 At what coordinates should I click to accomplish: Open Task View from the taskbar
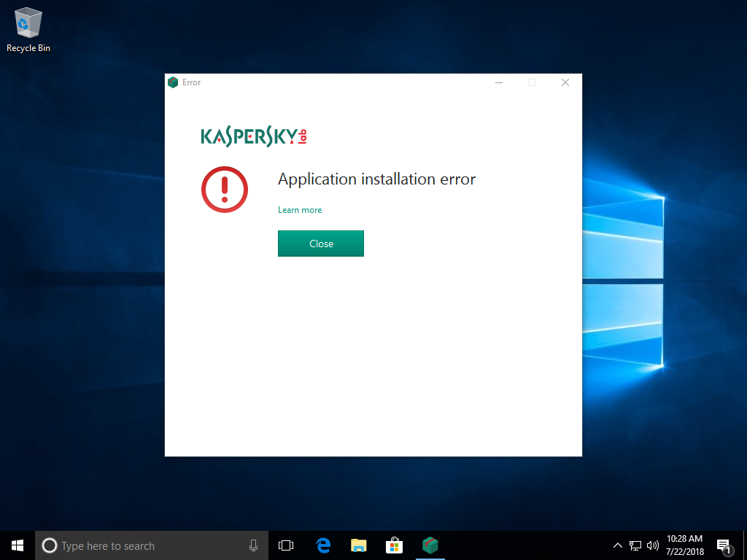coord(286,545)
